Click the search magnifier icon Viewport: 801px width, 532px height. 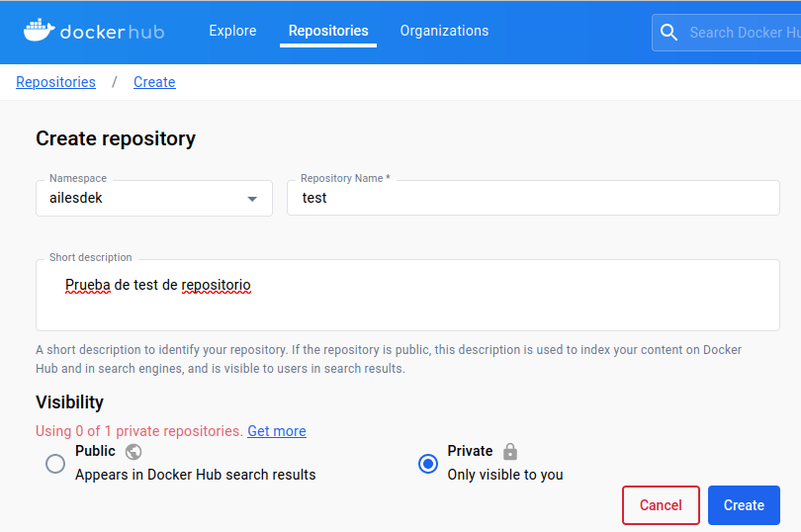point(669,33)
